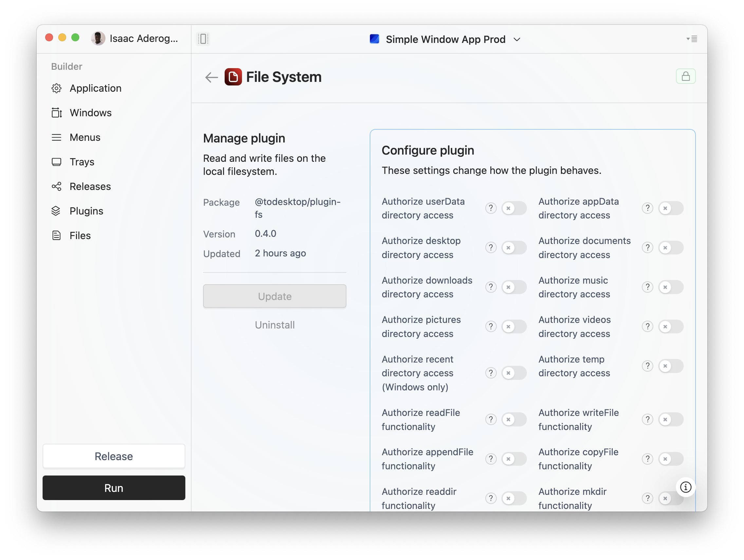
Task: Click the lock icon top right
Action: click(685, 77)
